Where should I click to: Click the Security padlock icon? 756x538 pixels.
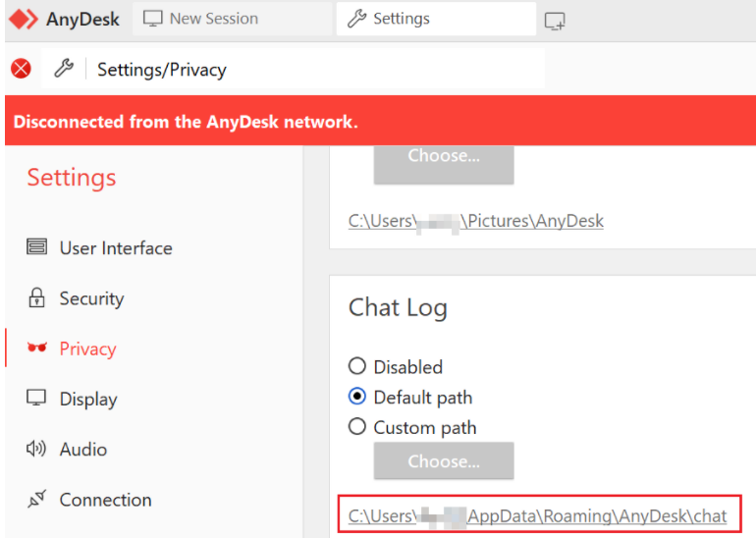click(x=37, y=298)
